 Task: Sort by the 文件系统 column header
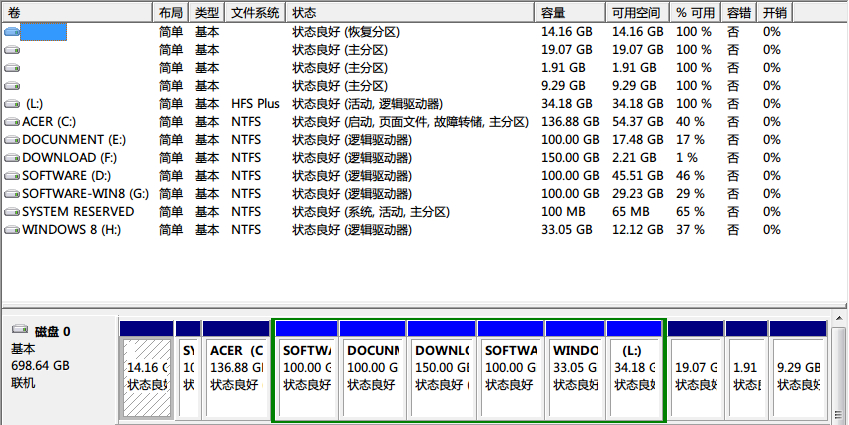[x=255, y=12]
